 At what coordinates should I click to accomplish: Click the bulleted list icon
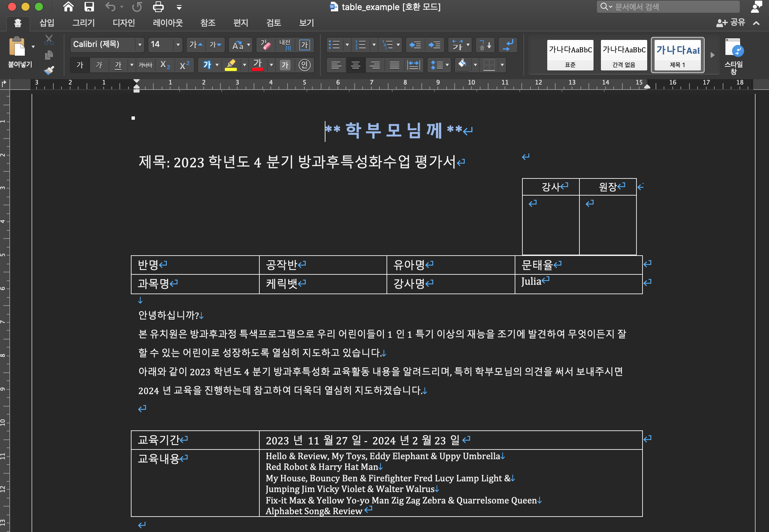click(x=334, y=45)
